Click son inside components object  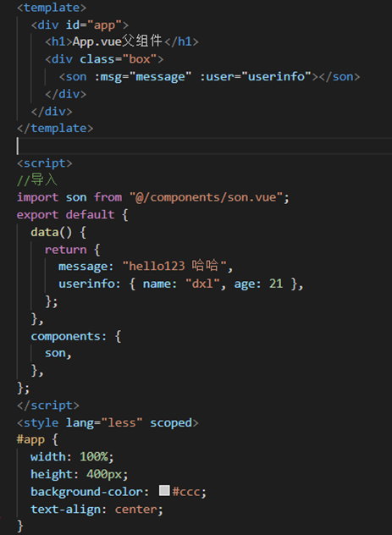coord(55,354)
